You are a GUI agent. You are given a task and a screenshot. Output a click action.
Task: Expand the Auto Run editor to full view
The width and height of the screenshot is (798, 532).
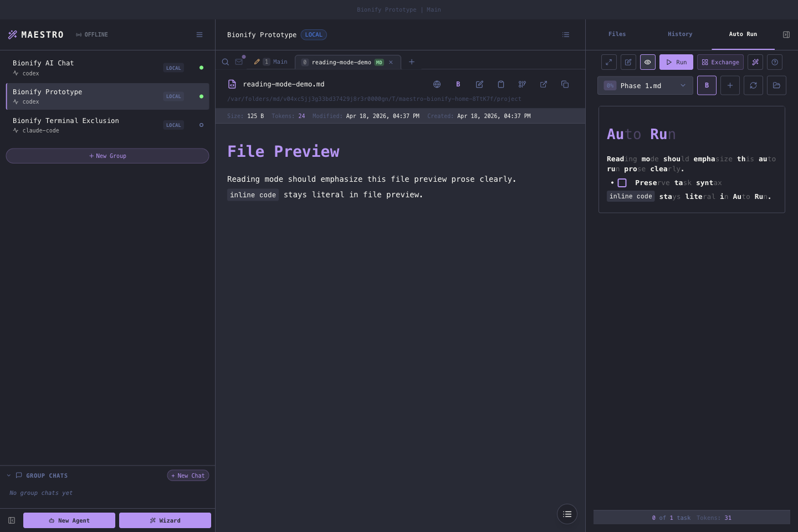tap(609, 62)
